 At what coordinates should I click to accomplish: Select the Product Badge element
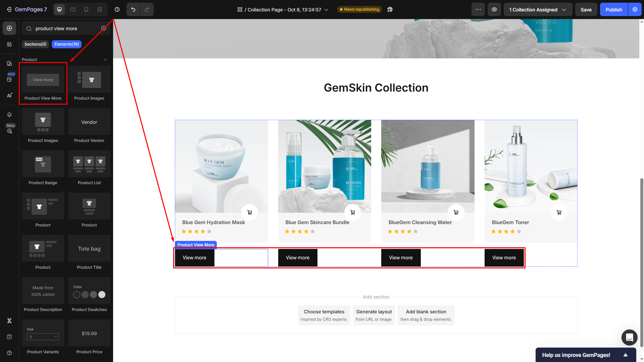pos(43,168)
